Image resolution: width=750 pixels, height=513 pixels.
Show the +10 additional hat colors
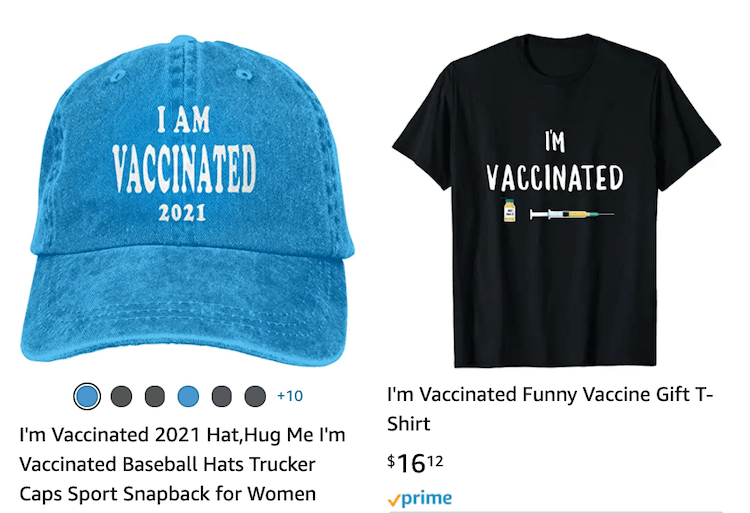click(290, 396)
